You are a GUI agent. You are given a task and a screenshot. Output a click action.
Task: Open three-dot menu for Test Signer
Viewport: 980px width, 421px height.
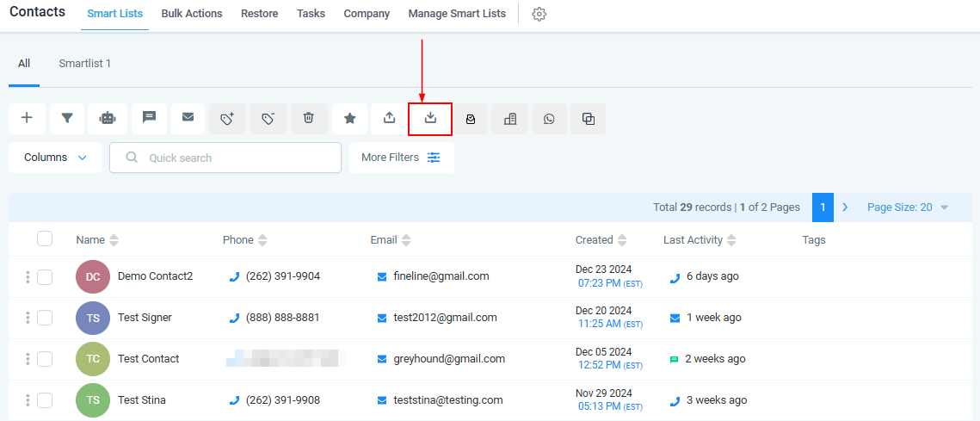tap(28, 318)
